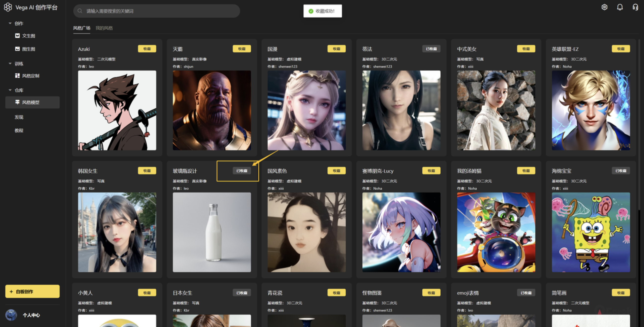Open 文生图 text-to-image icon in sidebar
The width and height of the screenshot is (644, 327).
click(17, 36)
